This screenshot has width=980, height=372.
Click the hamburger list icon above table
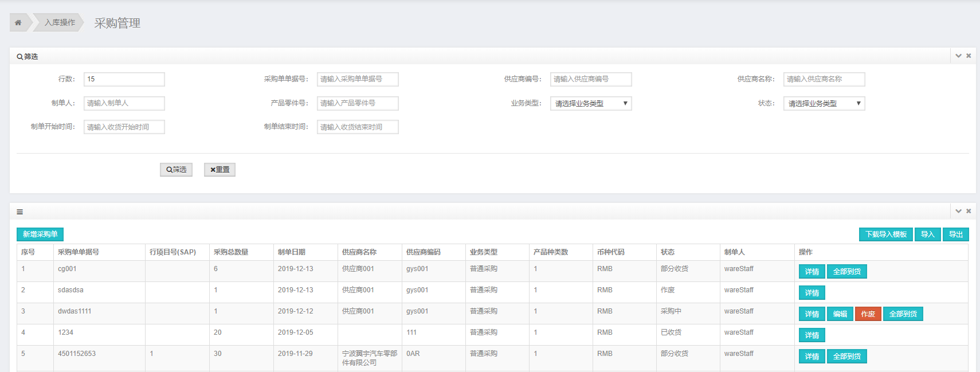(20, 212)
